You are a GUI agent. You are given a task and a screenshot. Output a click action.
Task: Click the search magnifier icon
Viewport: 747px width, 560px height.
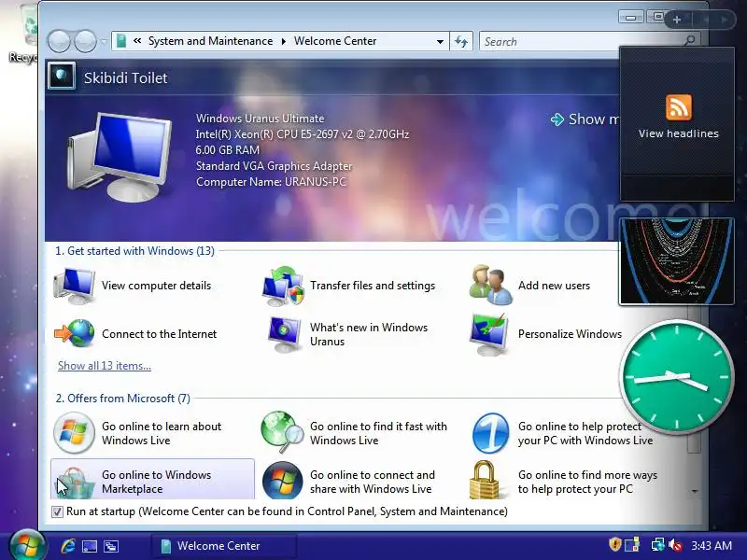point(689,41)
